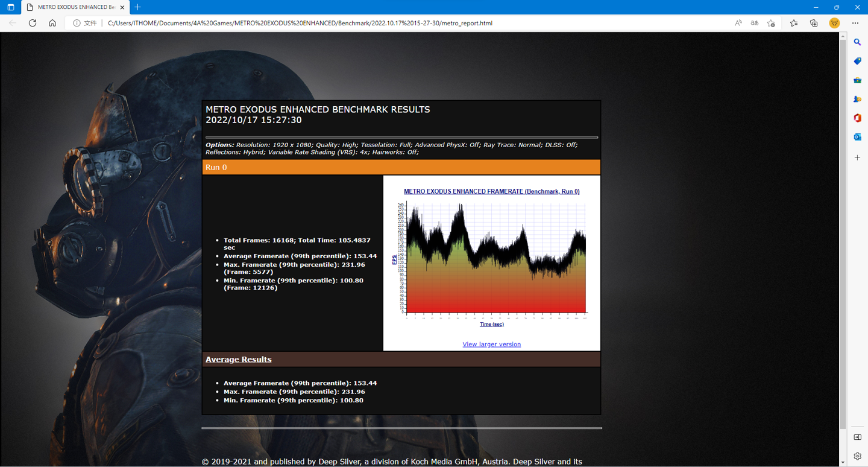Refresh the benchmark report page

pos(33,23)
